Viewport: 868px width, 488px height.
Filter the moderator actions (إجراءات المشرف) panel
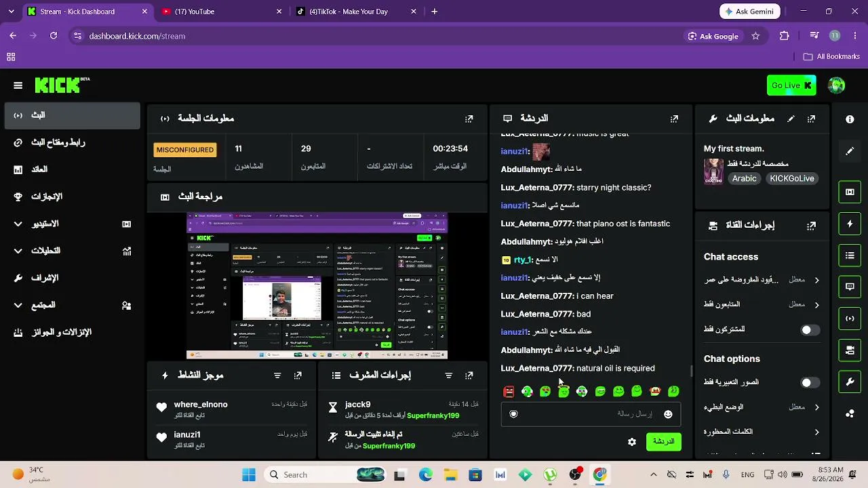click(448, 375)
